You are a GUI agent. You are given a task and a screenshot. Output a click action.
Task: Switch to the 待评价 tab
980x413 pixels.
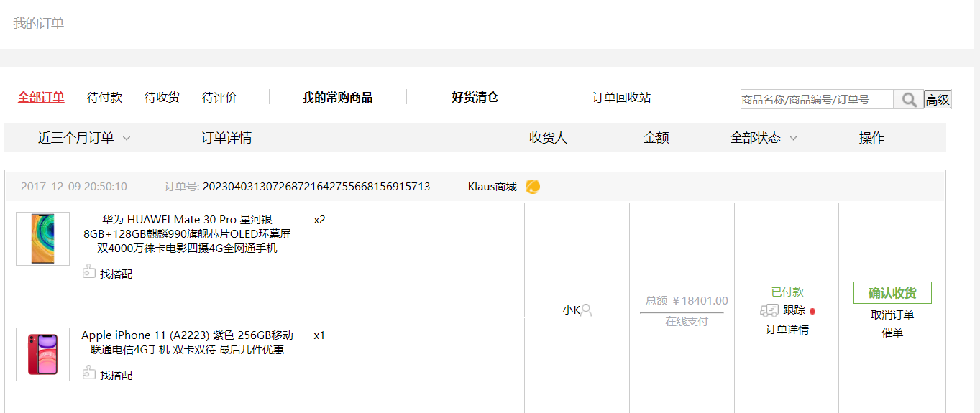219,97
